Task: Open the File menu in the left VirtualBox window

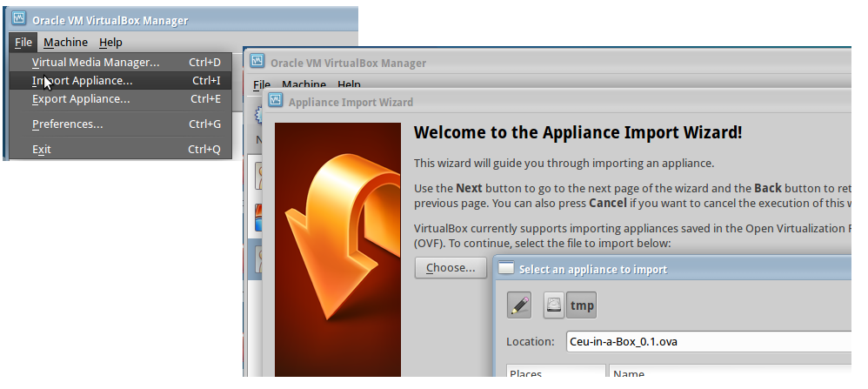Action: pyautogui.click(x=23, y=42)
